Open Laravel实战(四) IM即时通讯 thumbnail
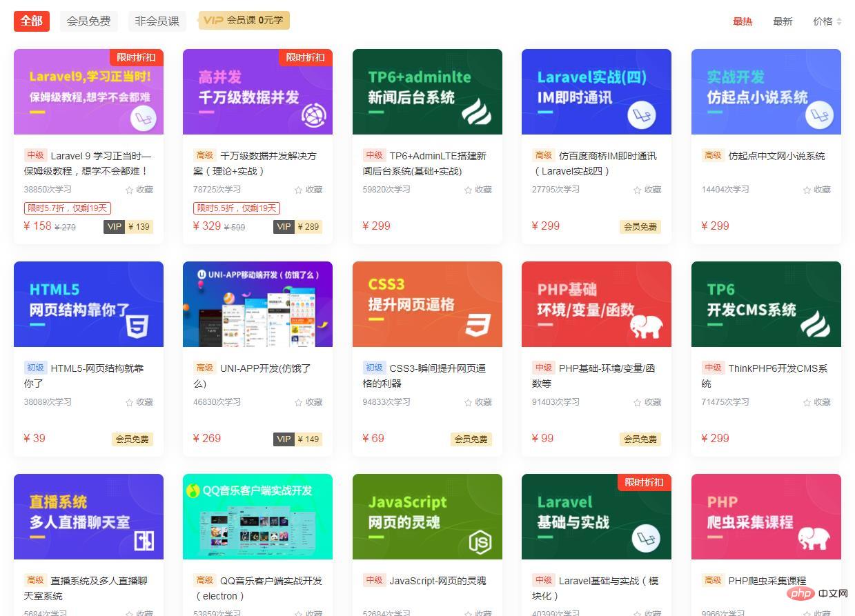Screen dimensions: 855x616 coord(596,92)
